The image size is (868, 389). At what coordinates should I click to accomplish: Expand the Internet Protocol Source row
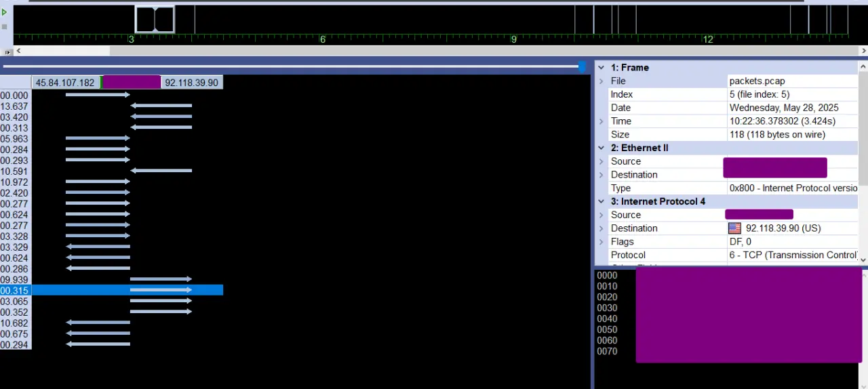tap(601, 215)
